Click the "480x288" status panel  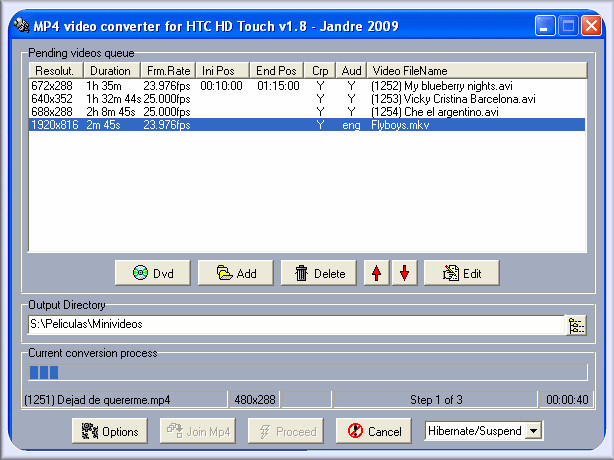pos(255,400)
